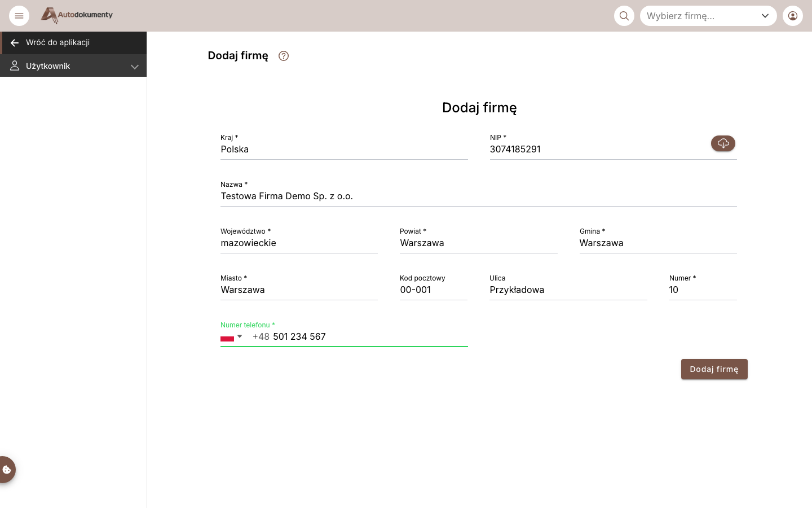Open the Wybierz firmę dropdown
The height and width of the screenshot is (508, 812).
(x=708, y=16)
